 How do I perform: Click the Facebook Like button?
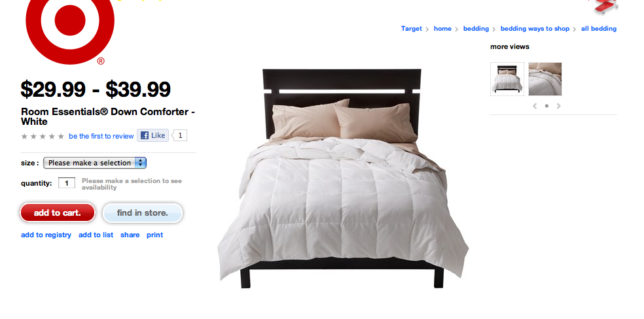point(152,135)
